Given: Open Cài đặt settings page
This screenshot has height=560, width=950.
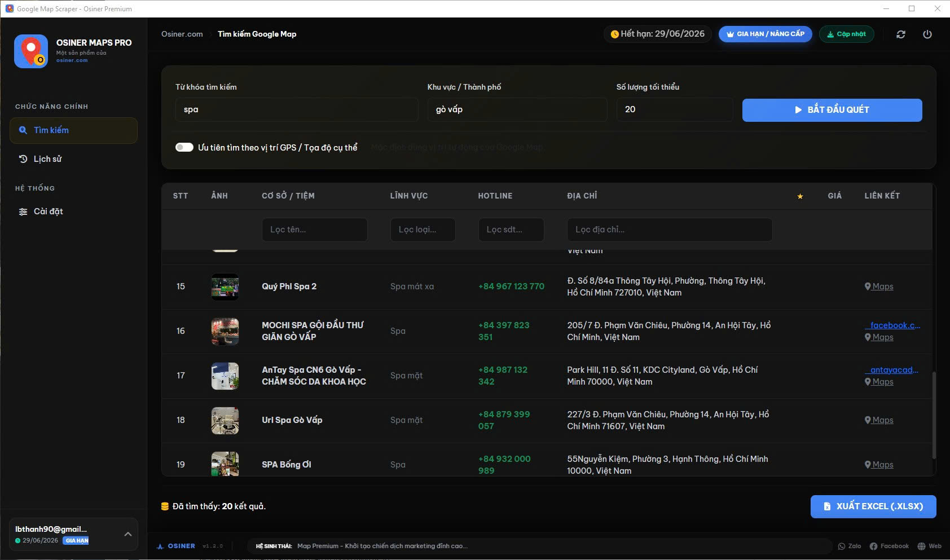Looking at the screenshot, I should pyautogui.click(x=48, y=211).
